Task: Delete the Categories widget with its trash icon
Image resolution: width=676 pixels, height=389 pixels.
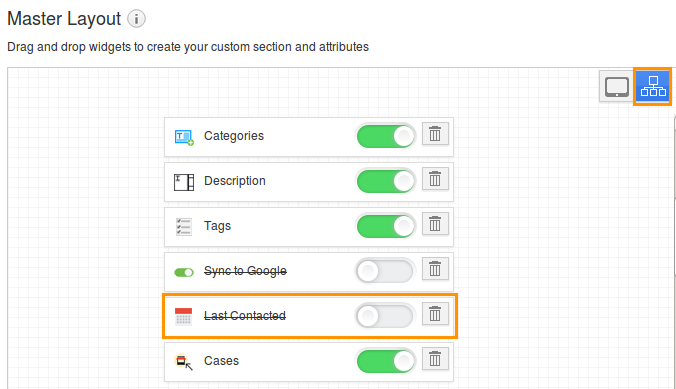Action: (x=435, y=134)
